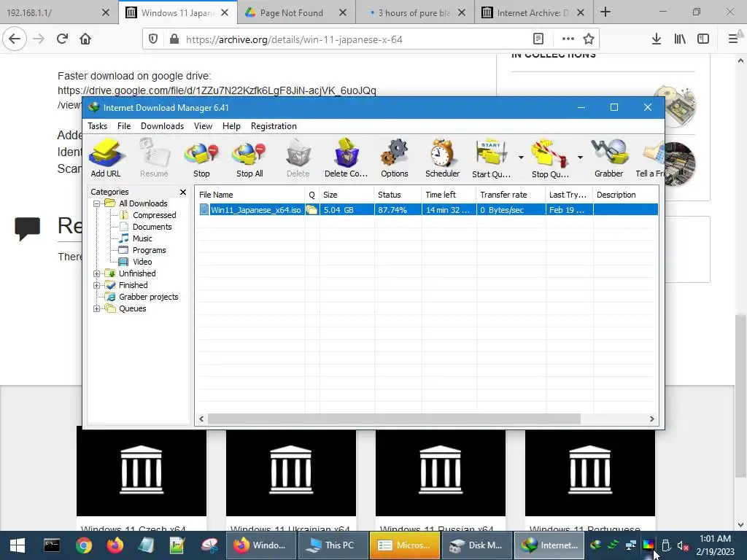Expand the Queues category node
The width and height of the screenshot is (747, 560).
click(97, 308)
